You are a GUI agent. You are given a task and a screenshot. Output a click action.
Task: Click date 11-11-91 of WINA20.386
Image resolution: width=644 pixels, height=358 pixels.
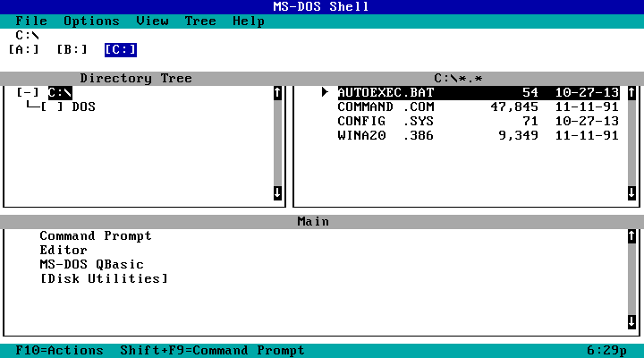point(587,135)
